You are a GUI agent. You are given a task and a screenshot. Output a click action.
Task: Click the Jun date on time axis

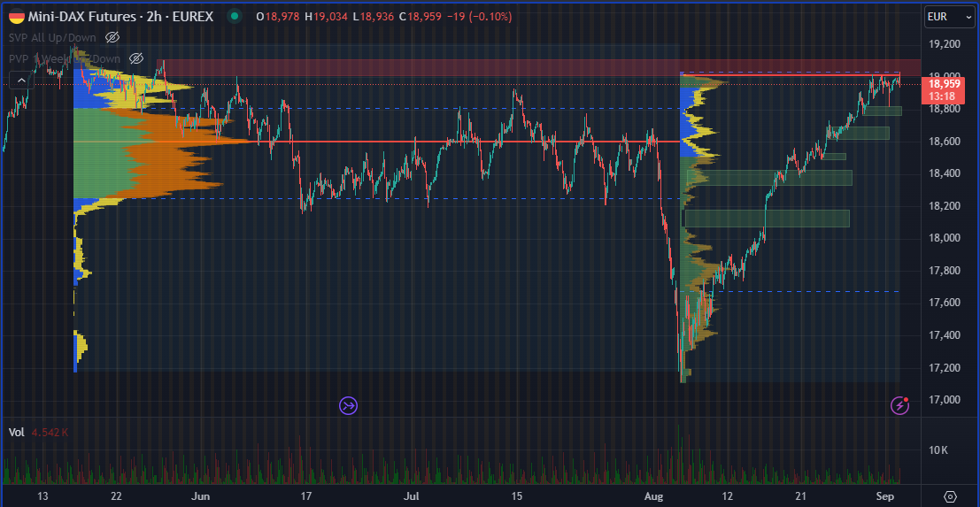coord(201,496)
